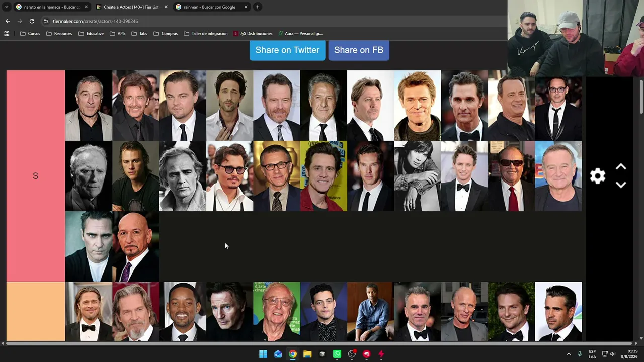Switch to the Create a Actors Tier List tab
The width and height of the screenshot is (644, 362).
pos(131,7)
